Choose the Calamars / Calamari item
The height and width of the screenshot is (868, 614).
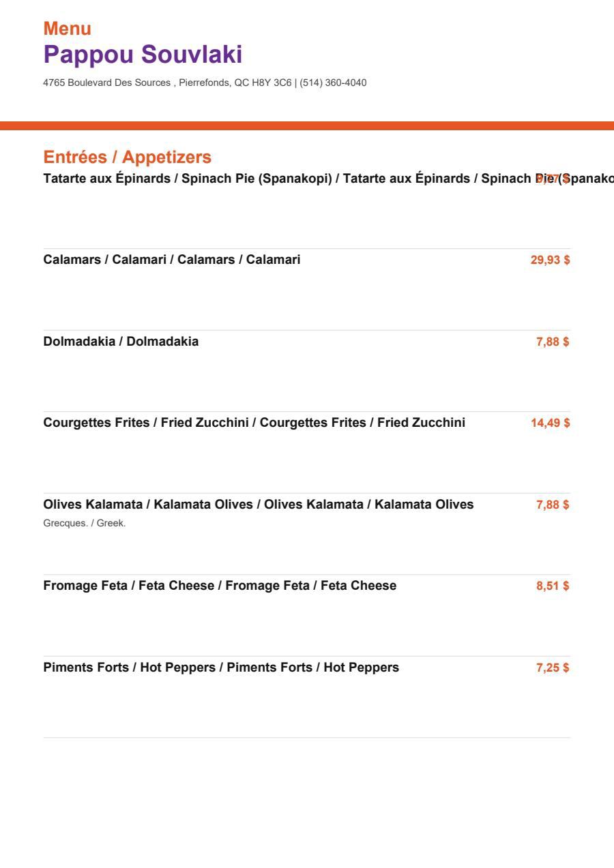pyautogui.click(x=172, y=260)
